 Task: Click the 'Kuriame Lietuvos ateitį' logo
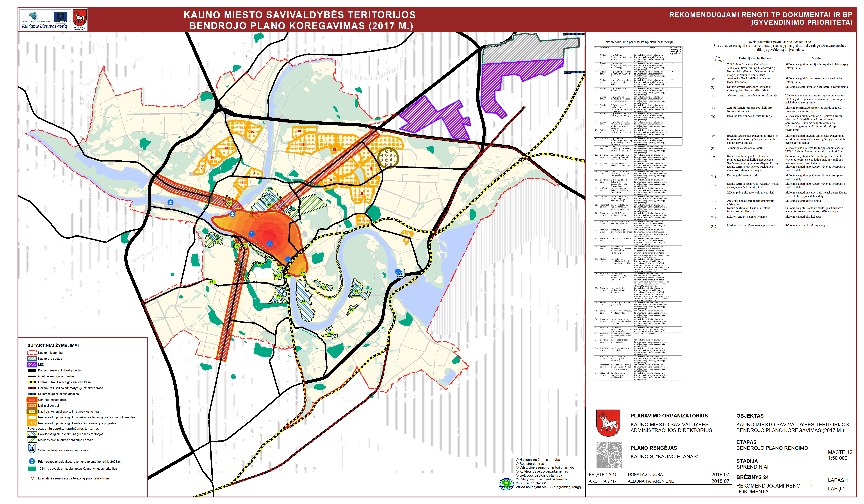(44, 26)
